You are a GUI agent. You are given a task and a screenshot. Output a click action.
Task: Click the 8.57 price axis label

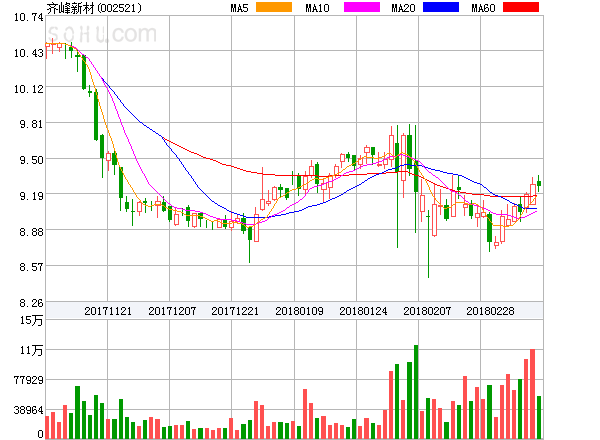31,267
